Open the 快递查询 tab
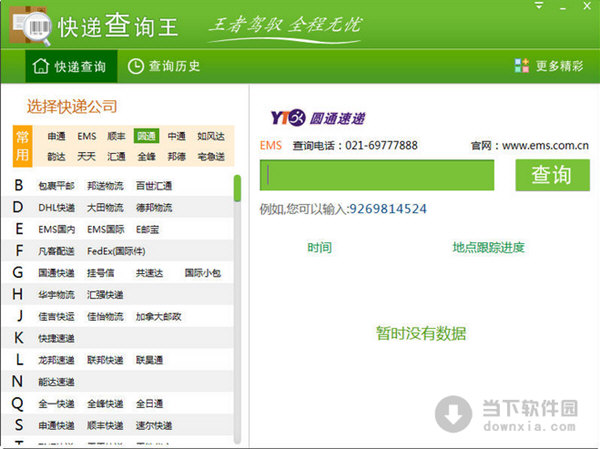Screen dimensions: 600x449 [x=71, y=66]
